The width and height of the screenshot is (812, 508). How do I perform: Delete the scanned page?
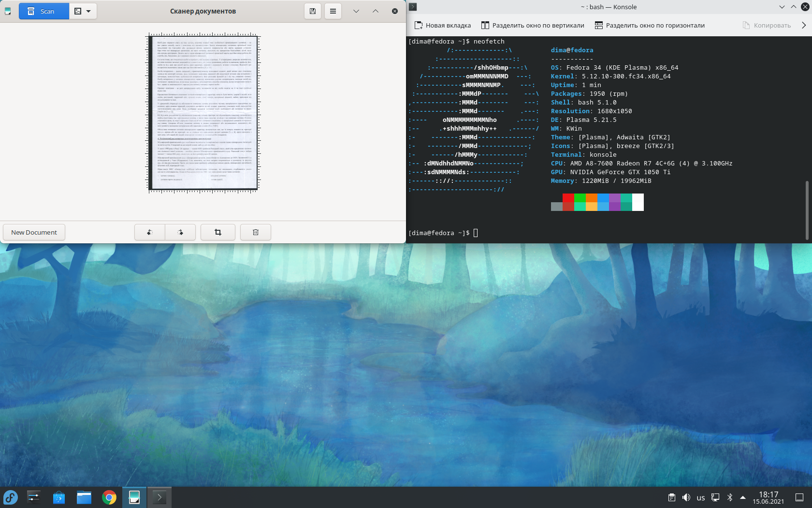pos(256,232)
